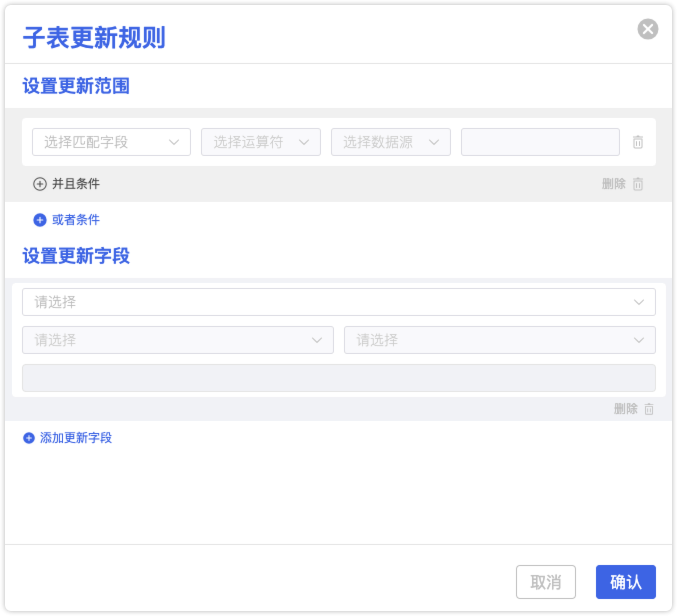Image resolution: width=677 pixels, height=616 pixels.
Task: Expand the left 请选择 dropdown
Action: pos(177,340)
